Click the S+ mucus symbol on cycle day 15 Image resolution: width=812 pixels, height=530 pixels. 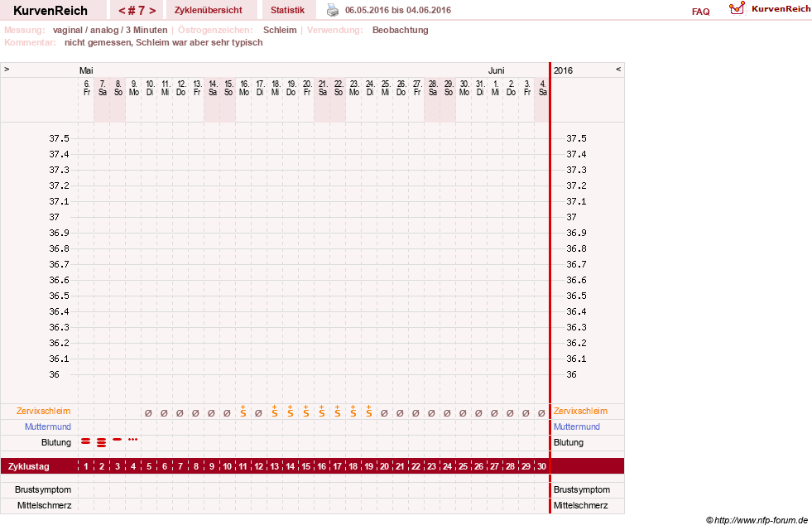[306, 412]
